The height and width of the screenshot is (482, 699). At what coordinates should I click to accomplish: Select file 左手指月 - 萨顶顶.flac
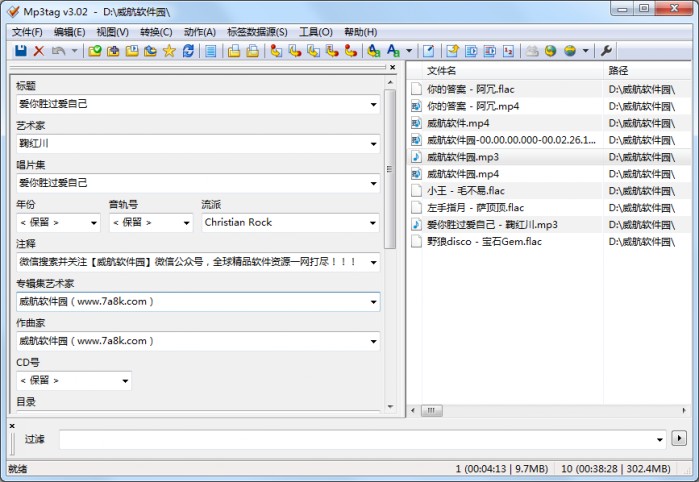tap(475, 208)
